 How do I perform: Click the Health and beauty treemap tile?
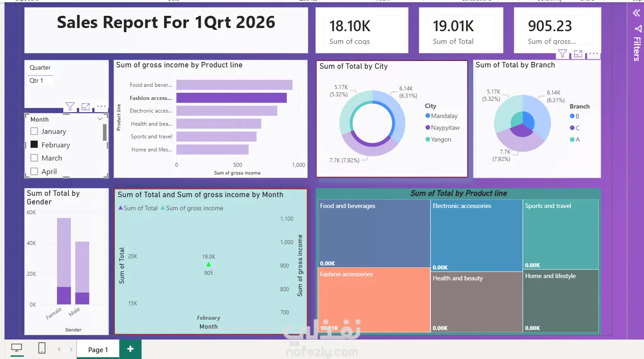477,302
